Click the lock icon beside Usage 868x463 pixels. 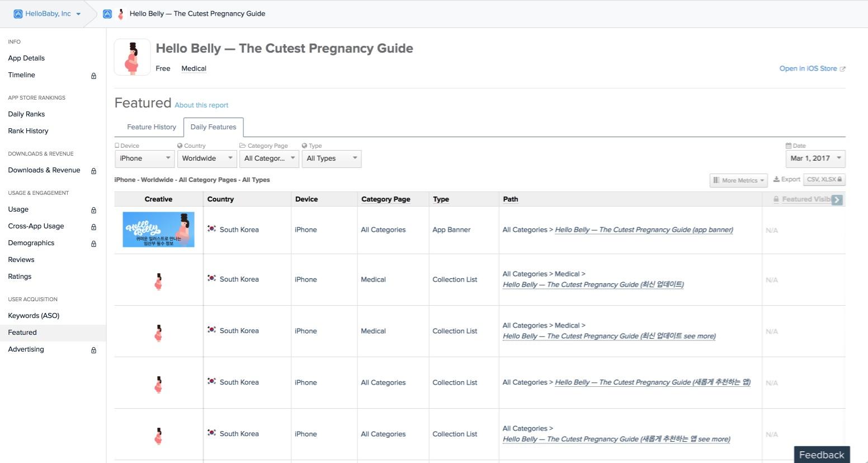pyautogui.click(x=93, y=210)
